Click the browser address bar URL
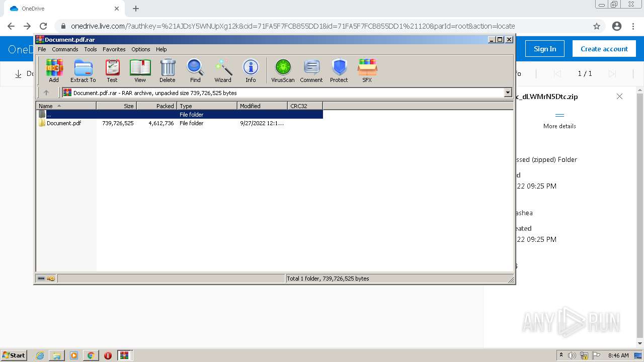This screenshot has width=644, height=362. (293, 26)
